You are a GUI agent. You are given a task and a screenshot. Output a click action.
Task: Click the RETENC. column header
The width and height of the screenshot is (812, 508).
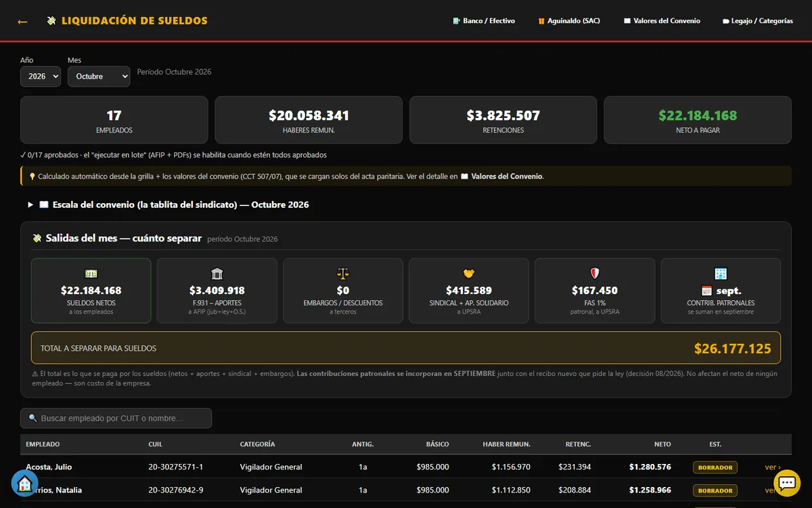(x=579, y=444)
